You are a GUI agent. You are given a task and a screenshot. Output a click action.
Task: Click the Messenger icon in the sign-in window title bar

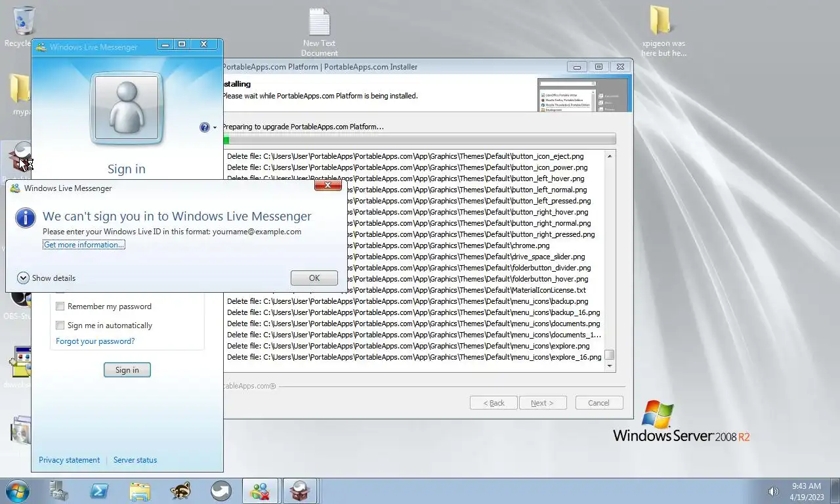click(x=41, y=47)
